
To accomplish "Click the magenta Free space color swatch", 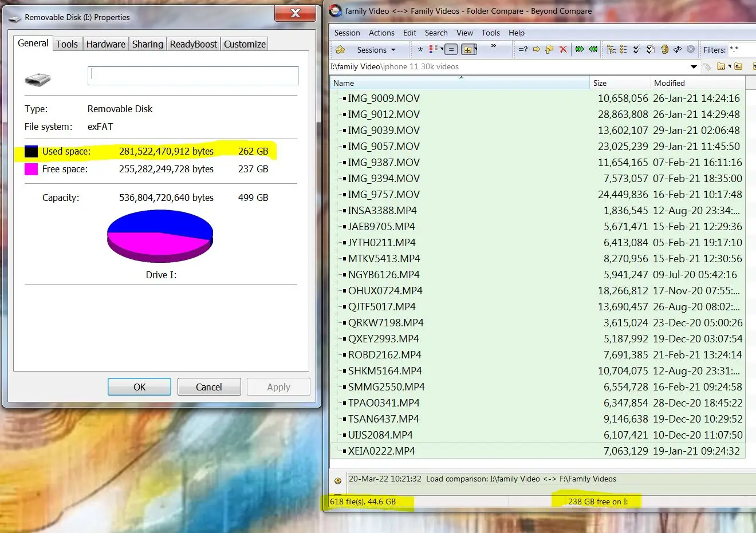I will point(31,169).
